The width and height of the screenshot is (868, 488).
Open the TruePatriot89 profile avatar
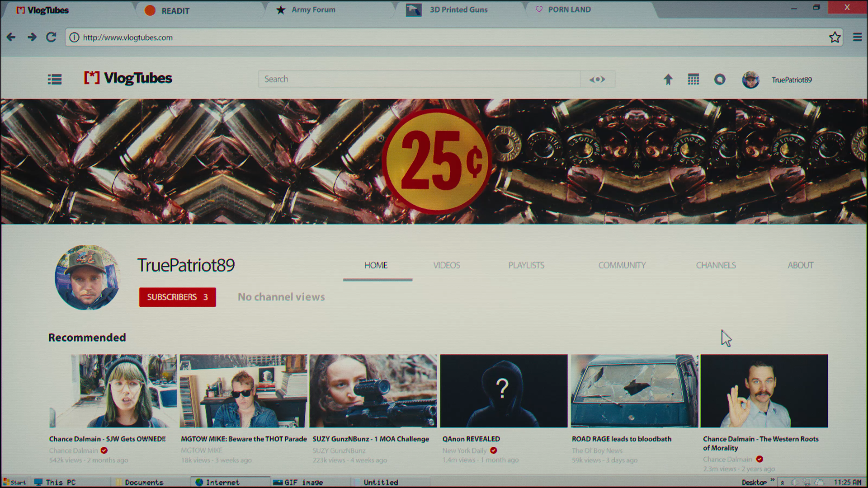750,80
